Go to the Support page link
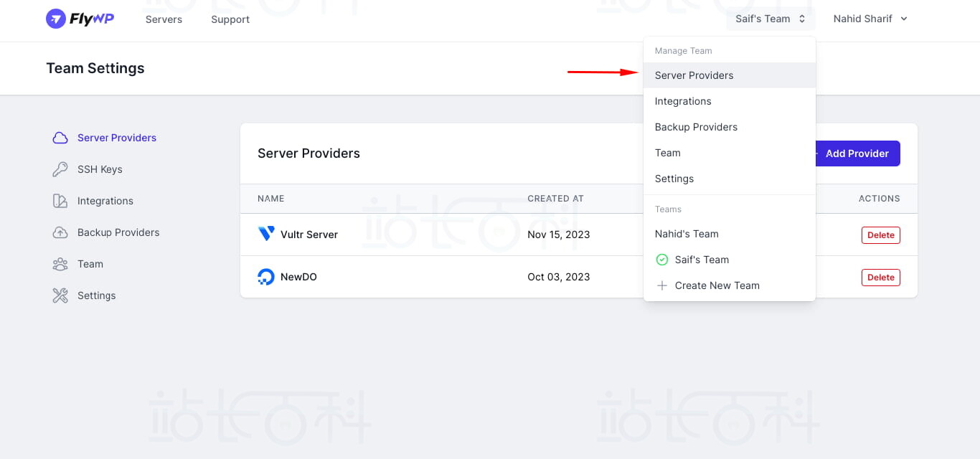 (230, 19)
